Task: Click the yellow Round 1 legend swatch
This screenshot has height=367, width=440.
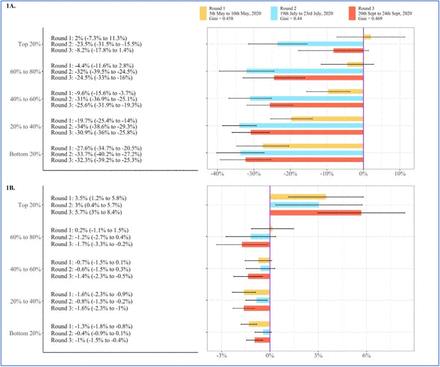Action: point(203,13)
